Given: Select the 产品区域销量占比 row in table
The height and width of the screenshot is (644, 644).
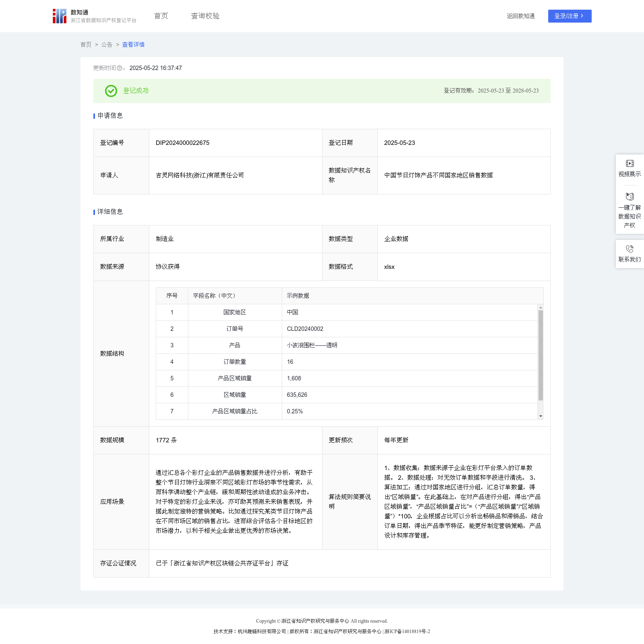Looking at the screenshot, I should (235, 411).
